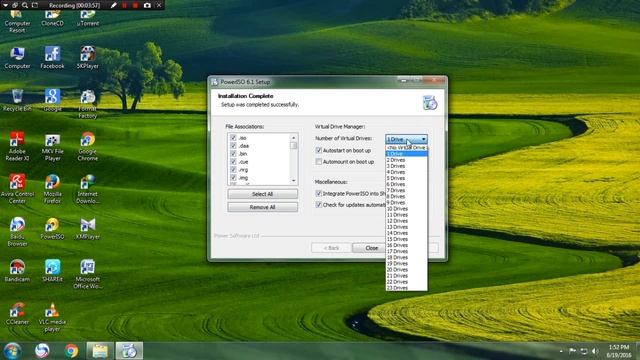Open Windows Explorer folder on taskbar
Viewport: 640px width, 360px height.
click(100, 351)
